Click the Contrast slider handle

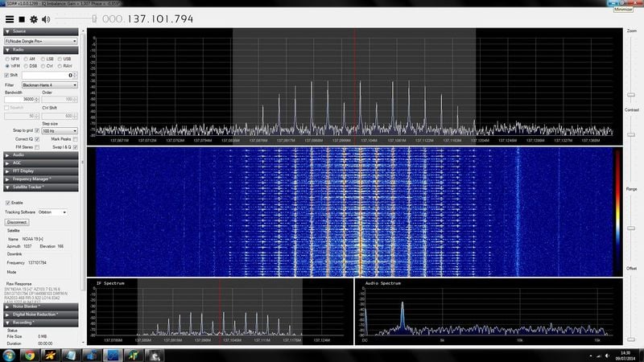coord(631,134)
